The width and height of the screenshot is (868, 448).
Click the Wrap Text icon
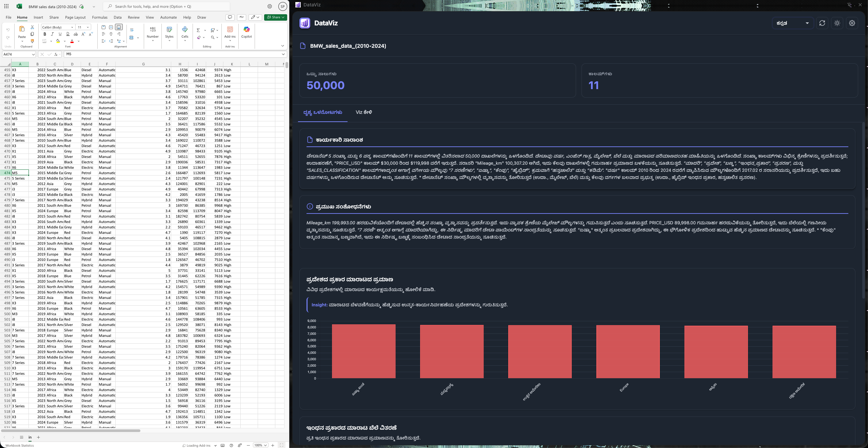pyautogui.click(x=132, y=30)
